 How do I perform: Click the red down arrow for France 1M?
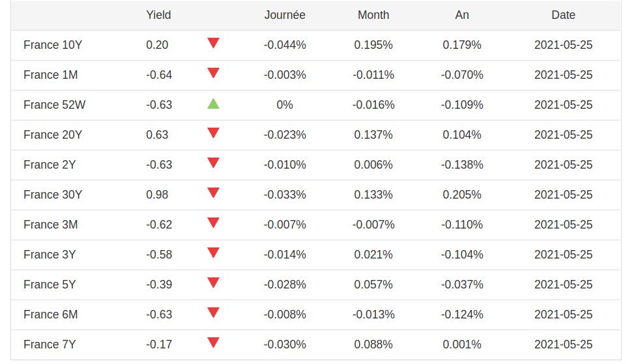[213, 74]
